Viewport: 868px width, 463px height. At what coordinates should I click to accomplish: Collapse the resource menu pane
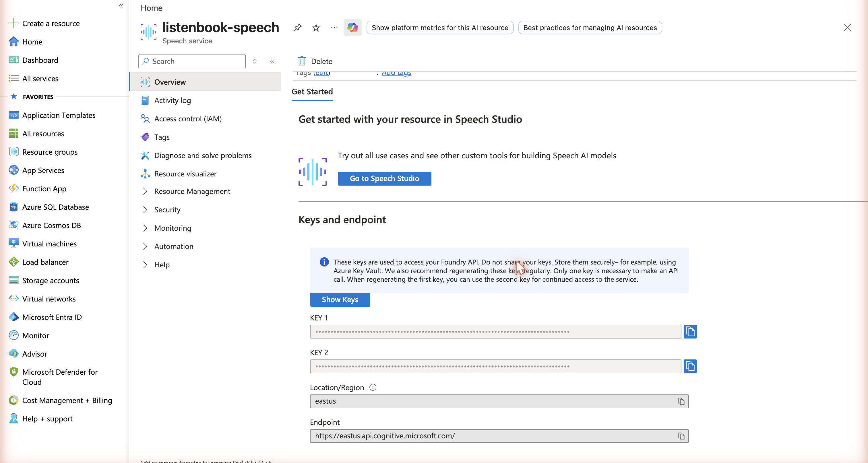coord(272,61)
